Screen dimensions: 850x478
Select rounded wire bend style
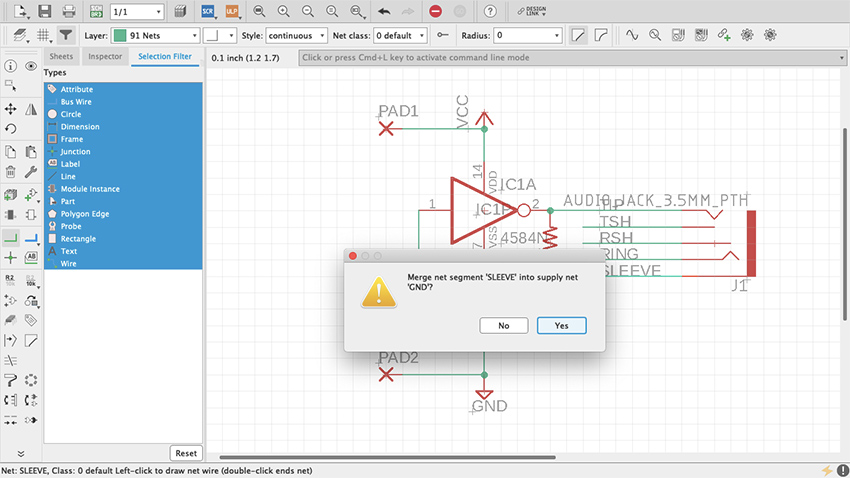point(601,36)
